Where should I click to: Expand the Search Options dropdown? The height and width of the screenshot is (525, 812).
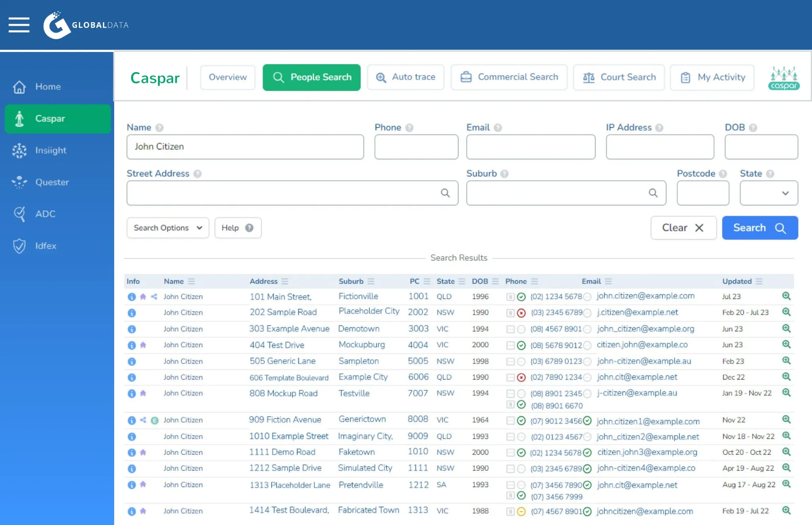point(167,227)
